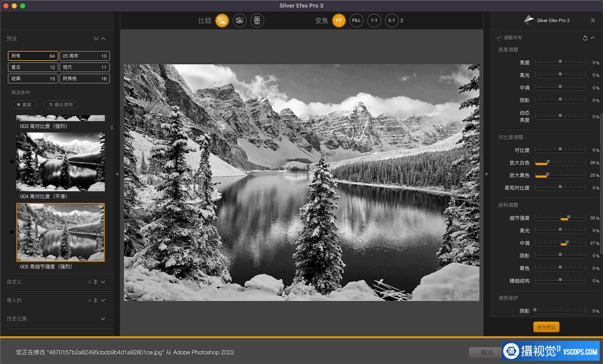Switch to side-by-side compare view icon
603x364 pixels.
click(257, 21)
